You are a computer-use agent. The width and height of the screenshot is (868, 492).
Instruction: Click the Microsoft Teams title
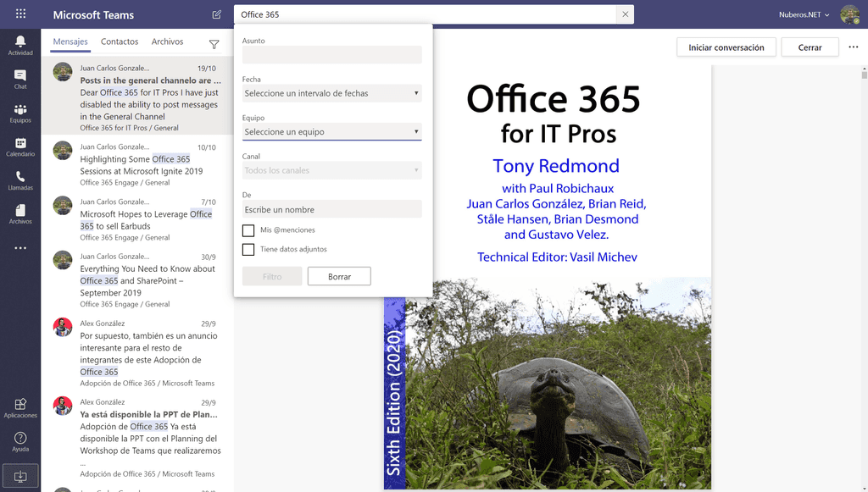(93, 15)
